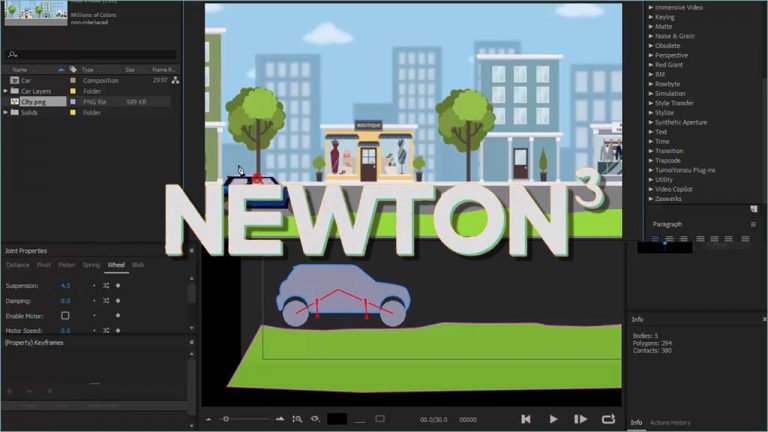The image size is (768, 432).
Task: Click the Damping value 0.0
Action: 65,301
